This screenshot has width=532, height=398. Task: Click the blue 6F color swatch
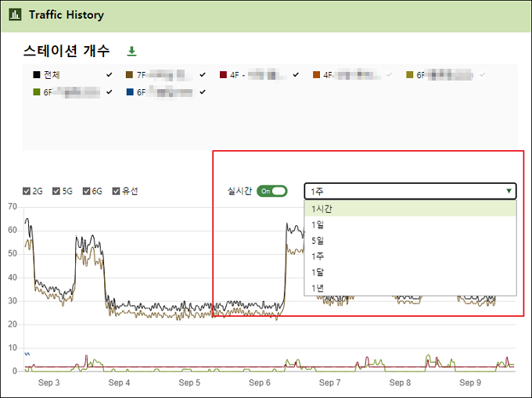[x=130, y=91]
